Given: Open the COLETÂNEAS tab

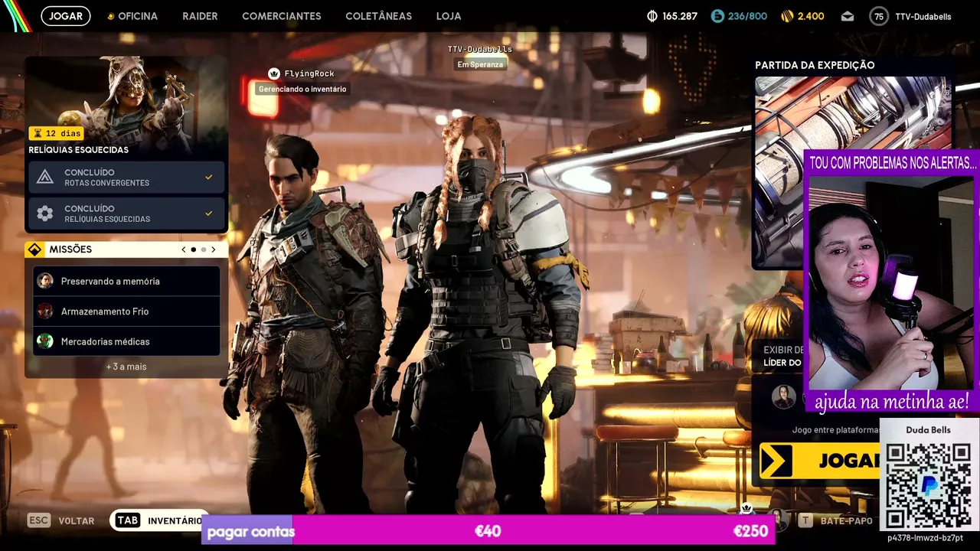Looking at the screenshot, I should coord(378,16).
